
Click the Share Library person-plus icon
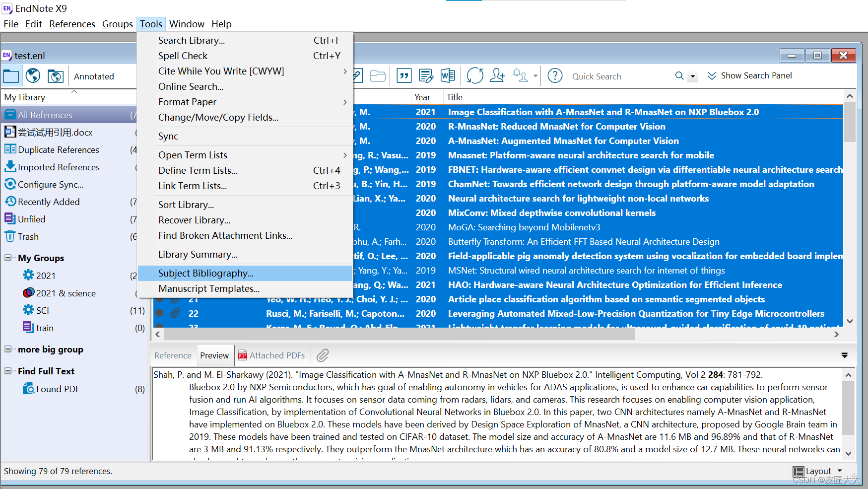coord(497,76)
